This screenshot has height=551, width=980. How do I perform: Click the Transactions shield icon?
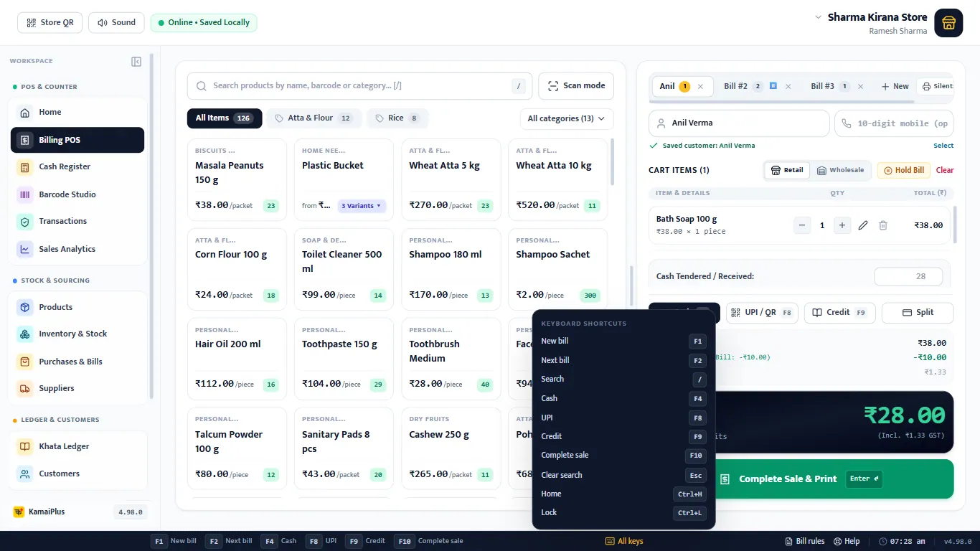tap(25, 222)
